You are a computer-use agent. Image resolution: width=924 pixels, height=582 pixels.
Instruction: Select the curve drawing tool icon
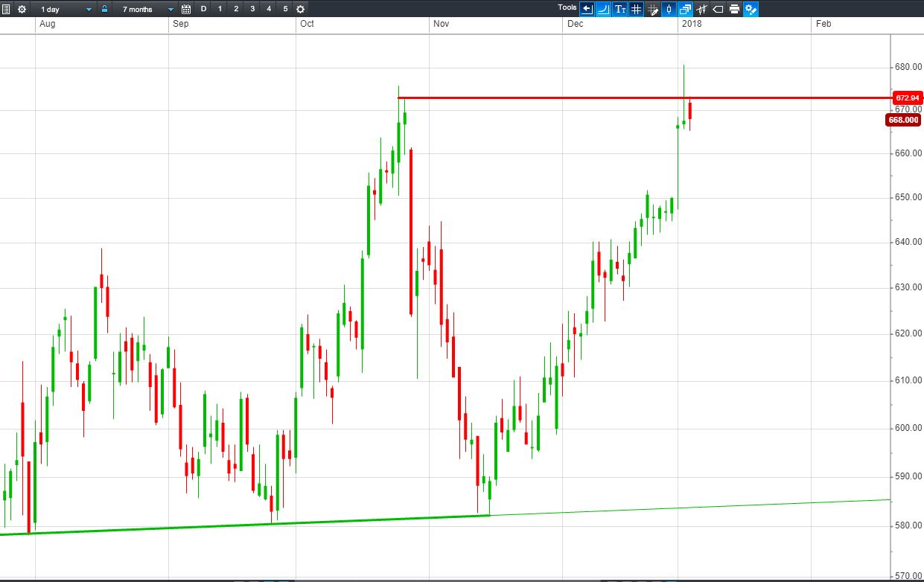point(603,9)
